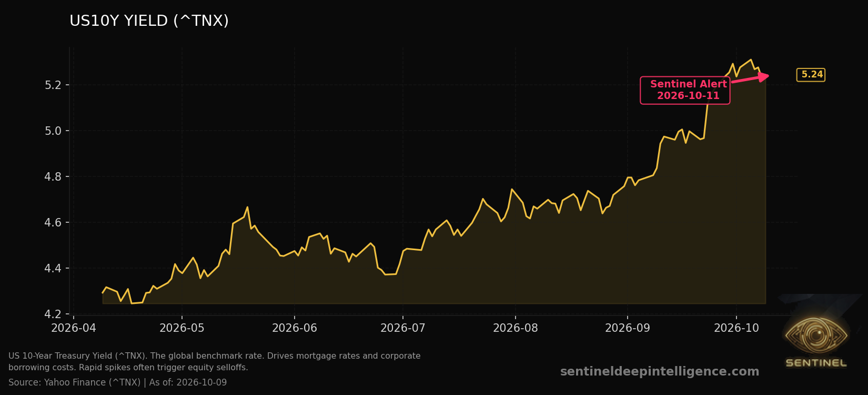Click the 4.6 y-axis tick label
The image size is (868, 395).
pyautogui.click(x=54, y=222)
